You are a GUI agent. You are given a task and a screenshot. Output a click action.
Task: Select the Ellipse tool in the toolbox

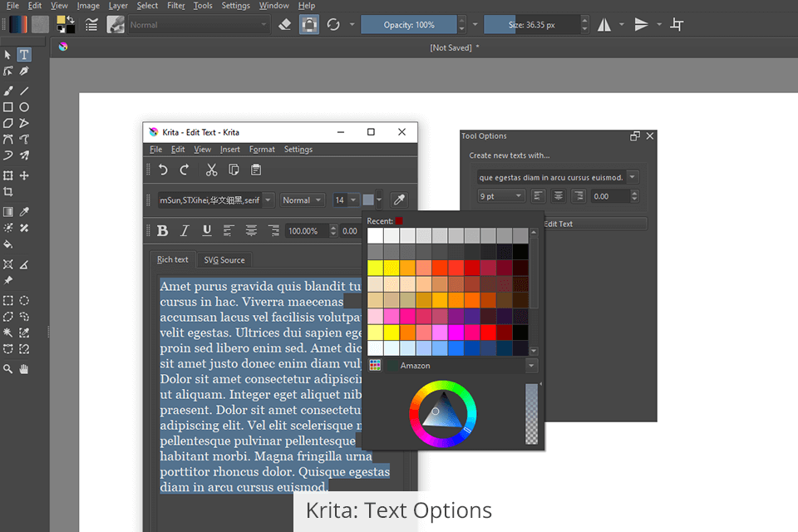click(x=25, y=107)
